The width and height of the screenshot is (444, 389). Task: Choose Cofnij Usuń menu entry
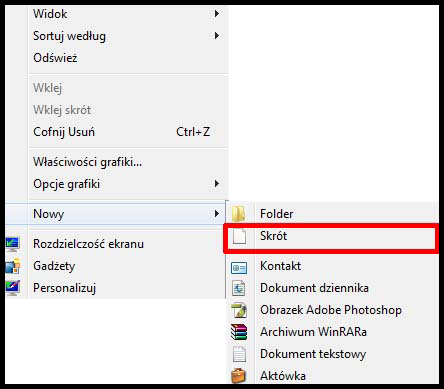pos(128,132)
